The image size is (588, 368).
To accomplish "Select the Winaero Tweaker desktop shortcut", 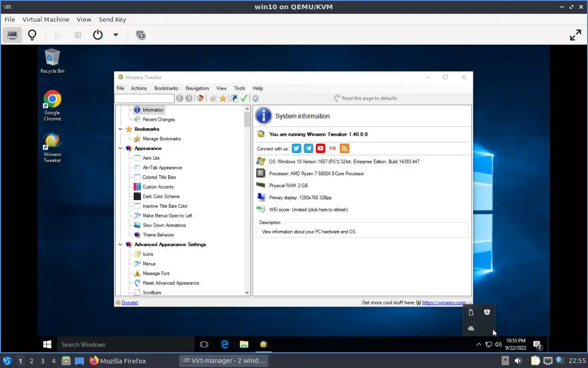I will coord(52,148).
